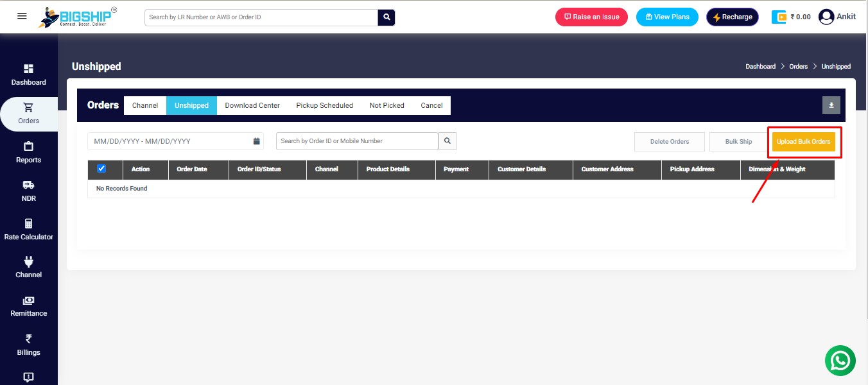
Task: Uncheck the select-all orders checkbox
Action: [x=101, y=169]
